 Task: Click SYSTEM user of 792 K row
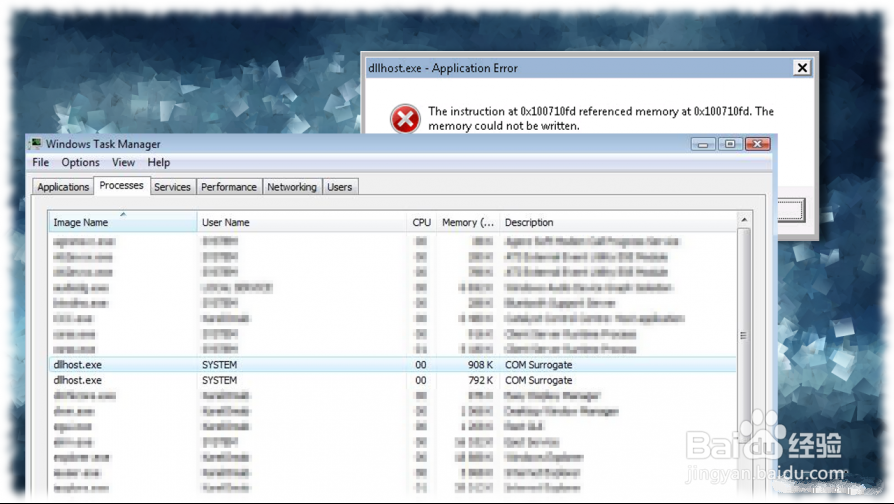[220, 380]
